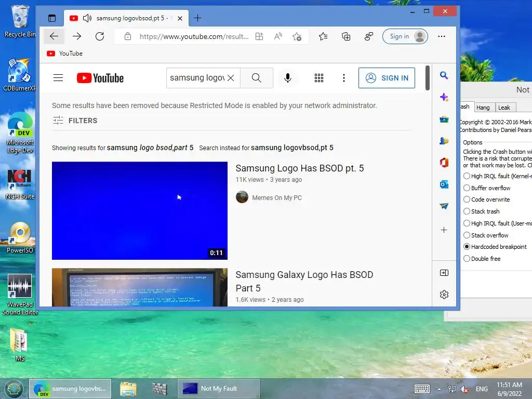
Task: Open the tab actions menu icon
Action: [x=52, y=18]
